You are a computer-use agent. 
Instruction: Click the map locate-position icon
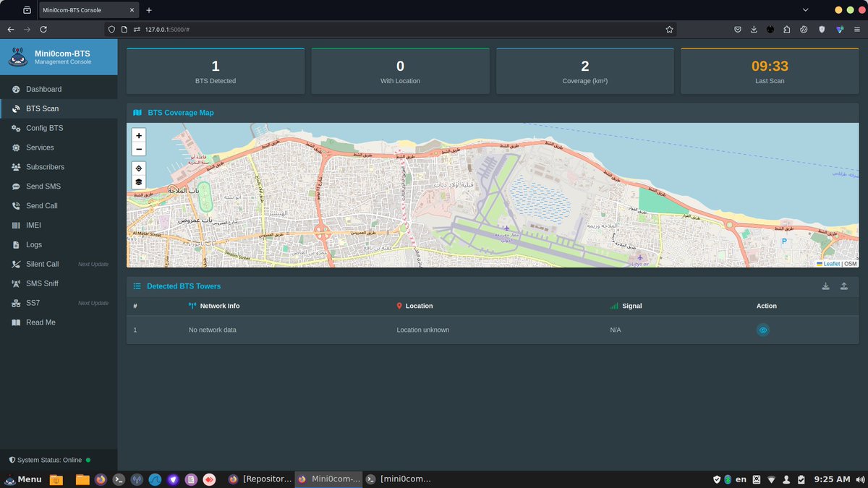point(139,168)
